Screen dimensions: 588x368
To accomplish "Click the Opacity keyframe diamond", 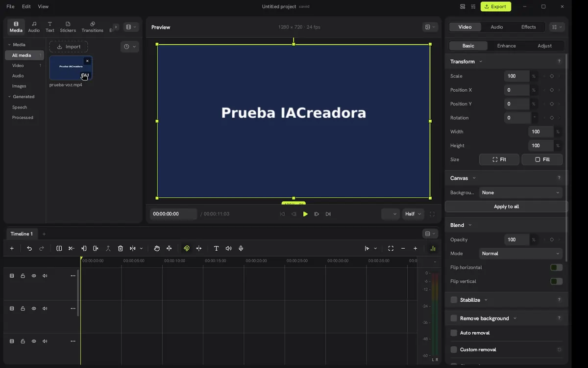I will point(552,239).
